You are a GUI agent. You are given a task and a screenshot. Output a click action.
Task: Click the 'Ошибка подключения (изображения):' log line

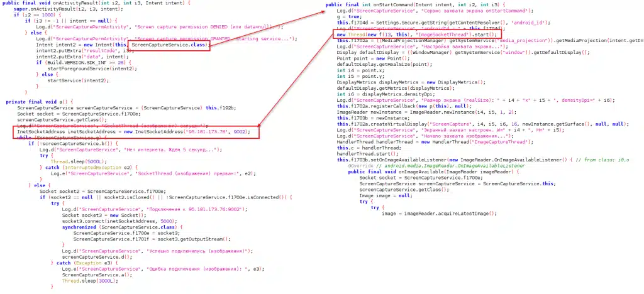coord(163,269)
